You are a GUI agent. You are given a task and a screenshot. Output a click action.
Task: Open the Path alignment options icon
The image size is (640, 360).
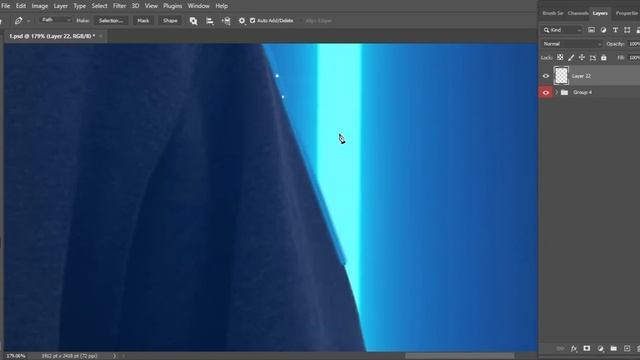[x=210, y=21]
